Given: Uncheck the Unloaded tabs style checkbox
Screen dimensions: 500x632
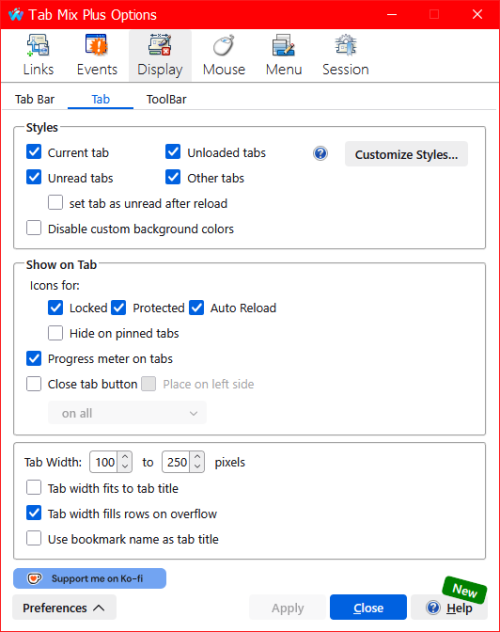Looking at the screenshot, I should tap(173, 152).
